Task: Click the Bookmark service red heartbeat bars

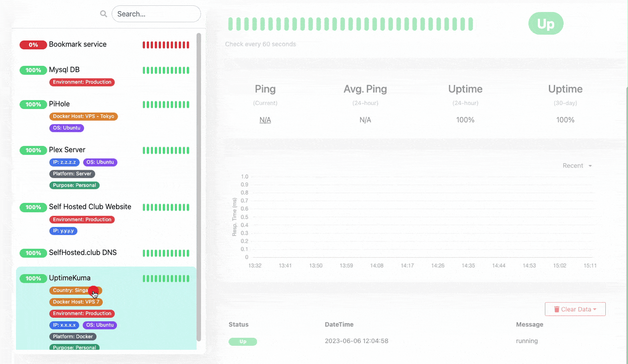Action: (166, 45)
